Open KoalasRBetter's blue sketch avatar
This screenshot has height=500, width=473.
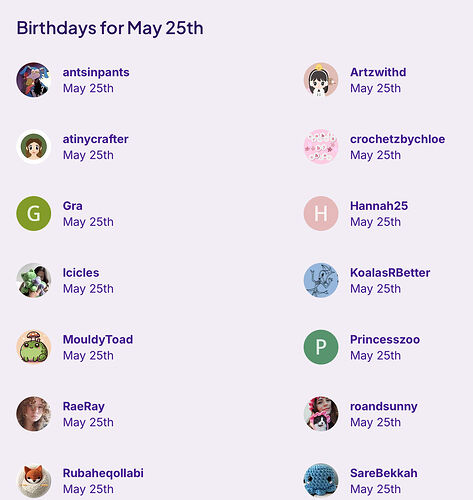321,280
